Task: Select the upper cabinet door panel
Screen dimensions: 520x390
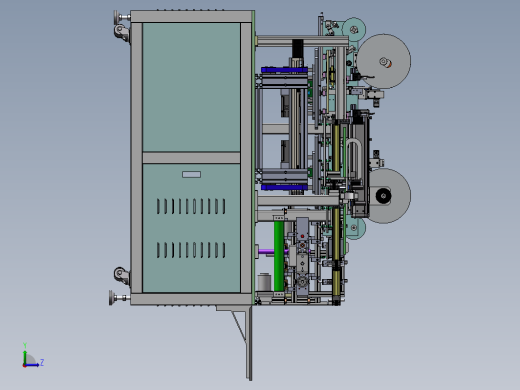Action: [191, 87]
